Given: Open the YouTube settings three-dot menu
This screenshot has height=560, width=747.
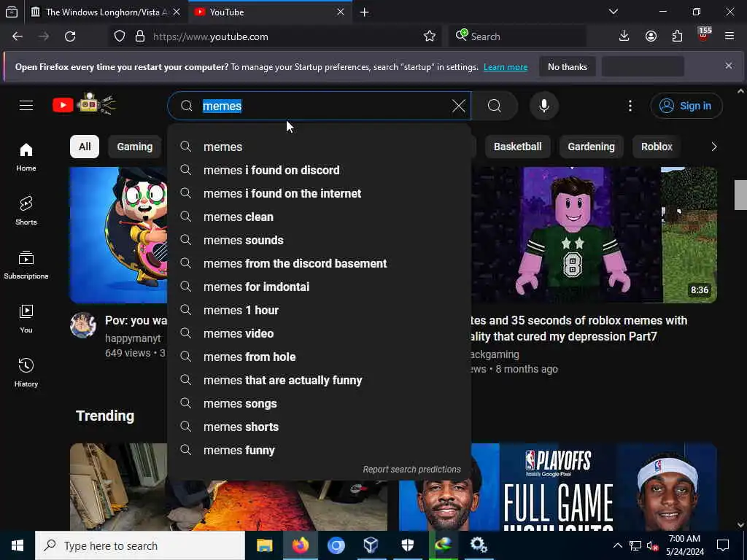Looking at the screenshot, I should (x=630, y=106).
